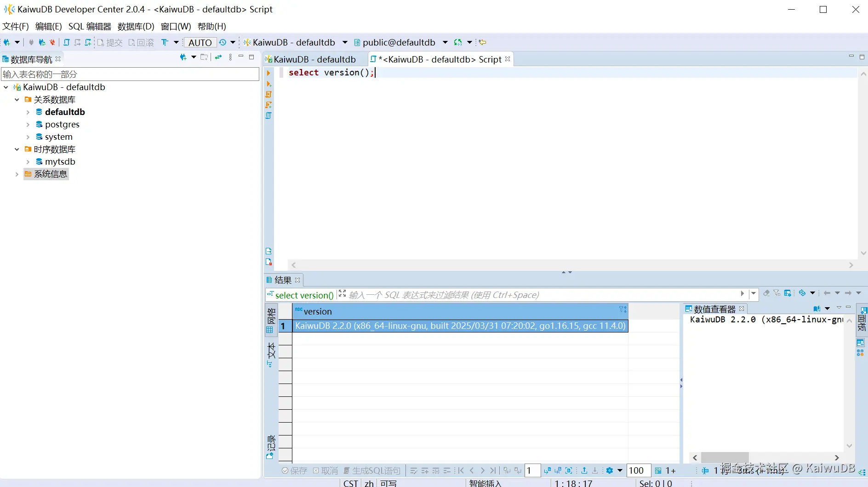The width and height of the screenshot is (868, 487).
Task: Click the 生成SQL语句 button
Action: click(x=372, y=470)
